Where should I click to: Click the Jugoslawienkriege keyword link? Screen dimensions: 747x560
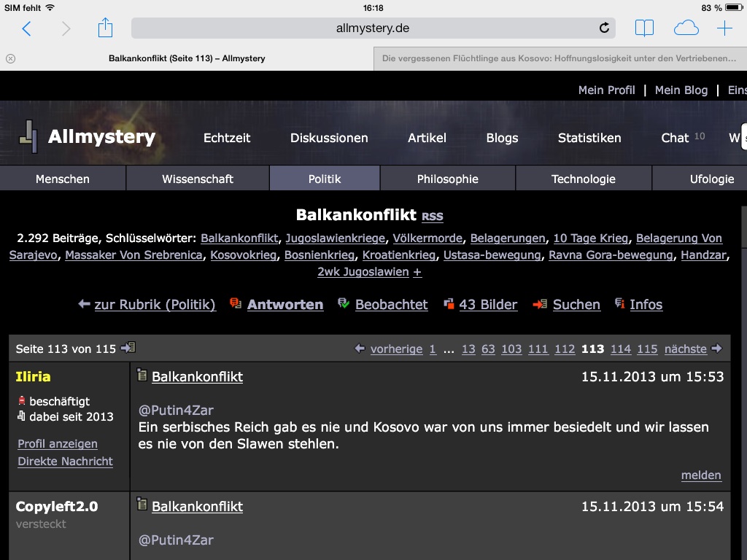tap(335, 238)
